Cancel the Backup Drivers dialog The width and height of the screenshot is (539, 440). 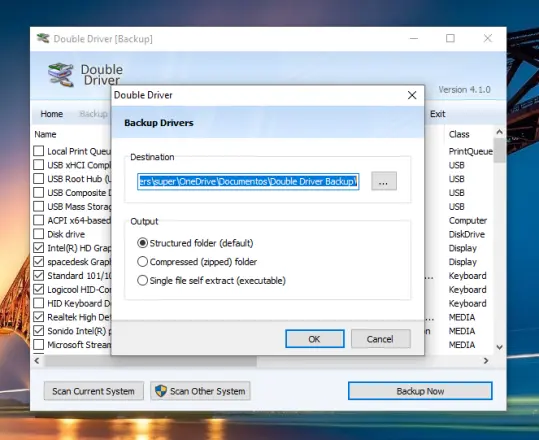pyautogui.click(x=381, y=339)
